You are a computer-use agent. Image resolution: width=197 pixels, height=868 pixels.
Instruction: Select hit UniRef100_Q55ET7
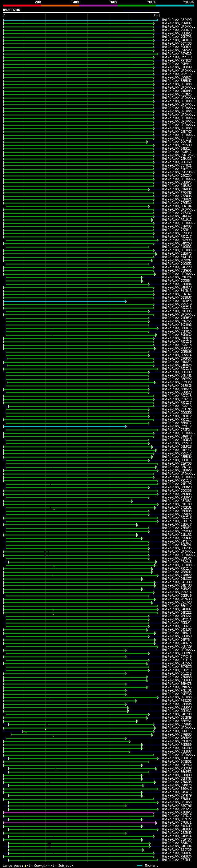coord(177,426)
